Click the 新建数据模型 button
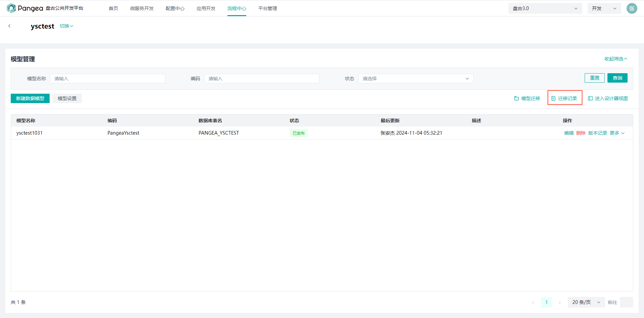The height and width of the screenshot is (318, 644). click(30, 98)
